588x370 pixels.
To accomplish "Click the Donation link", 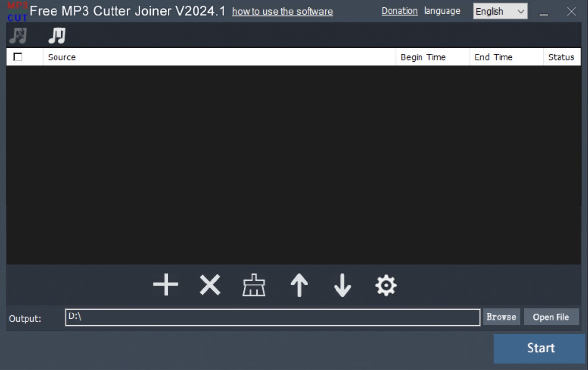I will [399, 11].
